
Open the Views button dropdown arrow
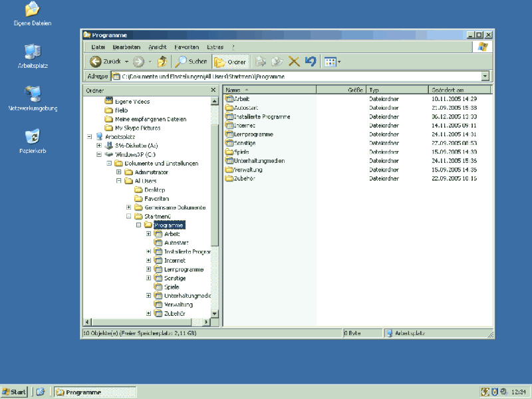pyautogui.click(x=339, y=62)
